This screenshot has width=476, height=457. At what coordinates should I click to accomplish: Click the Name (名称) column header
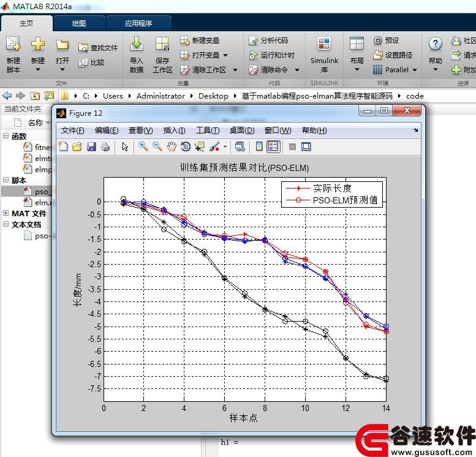(x=36, y=123)
